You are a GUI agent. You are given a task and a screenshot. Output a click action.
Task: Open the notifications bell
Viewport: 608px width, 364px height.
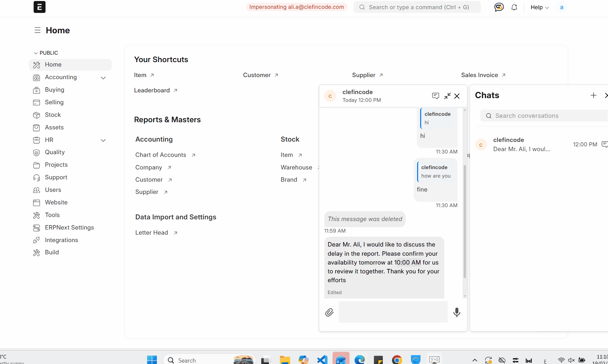(514, 7)
